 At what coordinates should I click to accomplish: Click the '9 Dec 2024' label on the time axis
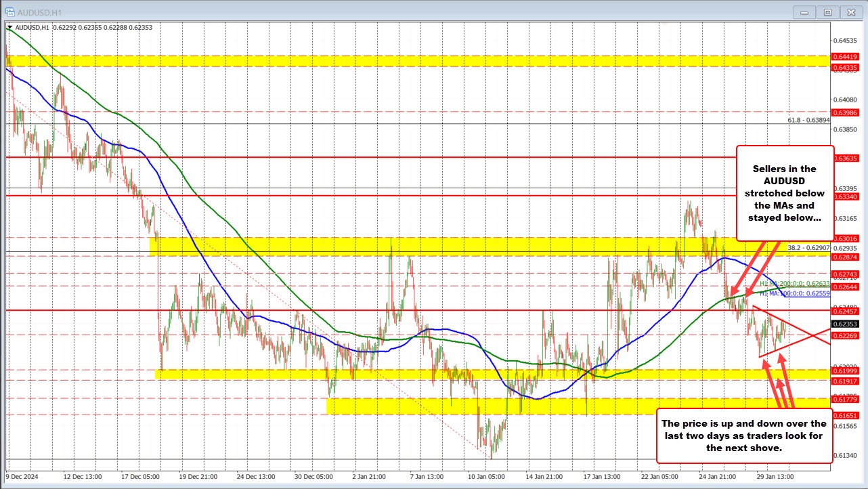[22, 476]
